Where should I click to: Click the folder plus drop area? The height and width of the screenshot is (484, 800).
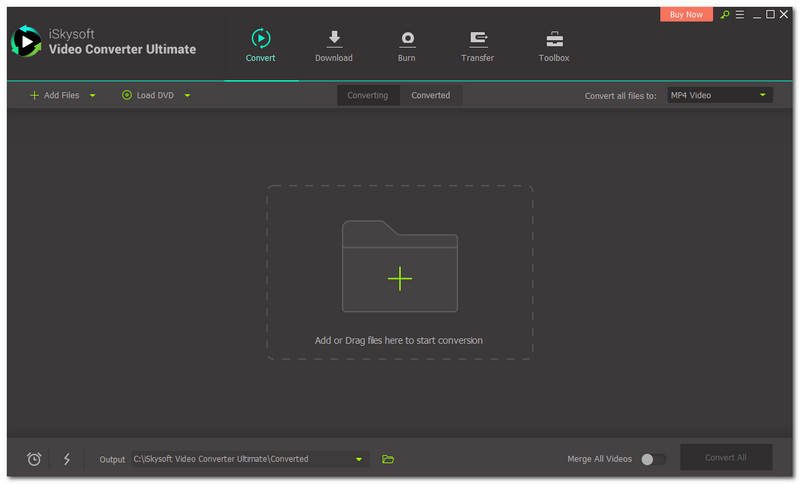(399, 278)
